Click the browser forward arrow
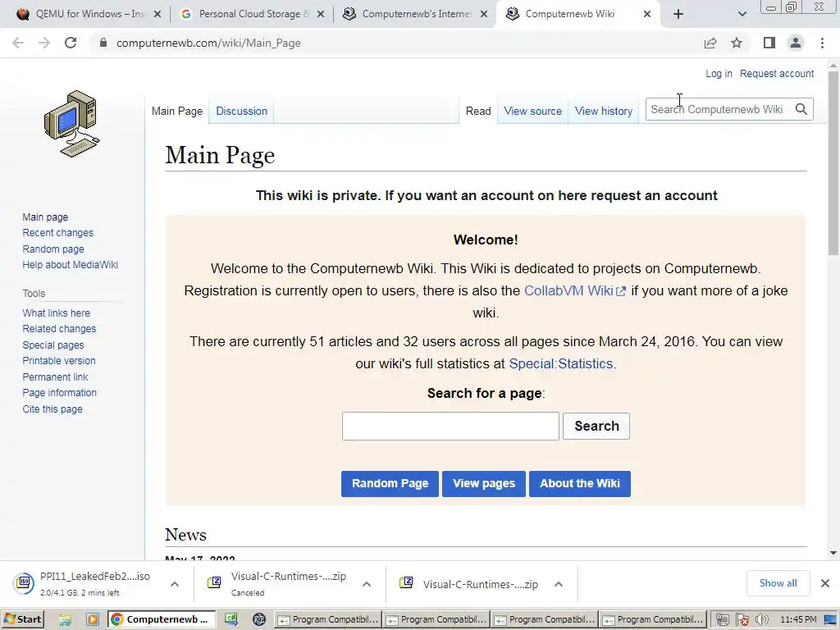The height and width of the screenshot is (630, 840). pyautogui.click(x=44, y=43)
